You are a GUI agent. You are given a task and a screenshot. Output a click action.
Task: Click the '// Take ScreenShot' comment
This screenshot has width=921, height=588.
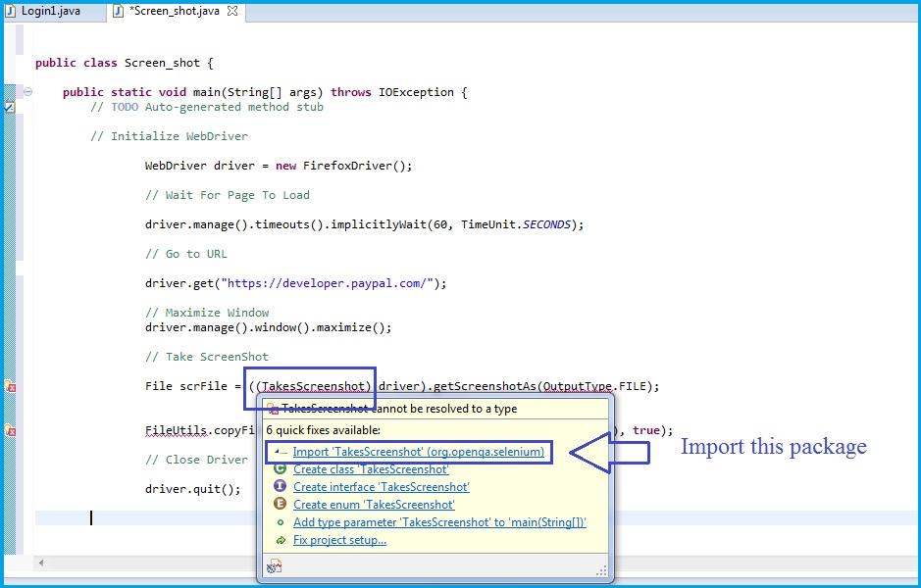tap(207, 357)
